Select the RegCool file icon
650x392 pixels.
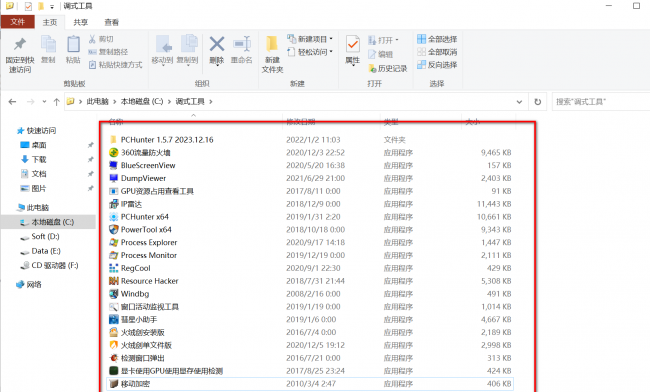(x=114, y=268)
